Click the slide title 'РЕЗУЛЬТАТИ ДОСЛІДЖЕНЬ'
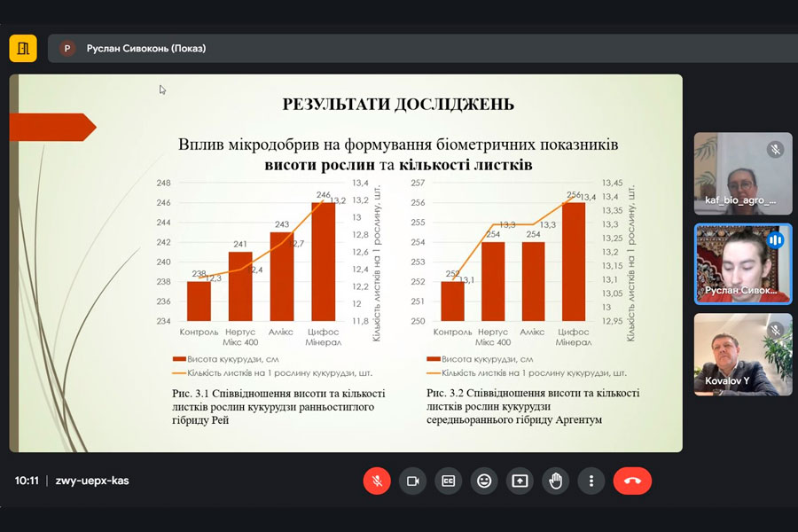Screen dimensions: 798x532 (x=398, y=105)
